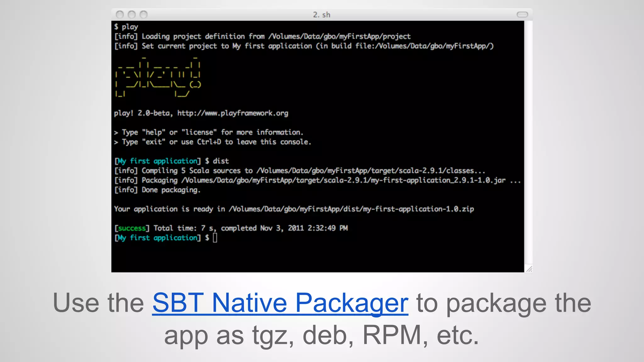Click the www.playframework.org URL in the terminal
Screen dimensions: 644x362
point(232,113)
